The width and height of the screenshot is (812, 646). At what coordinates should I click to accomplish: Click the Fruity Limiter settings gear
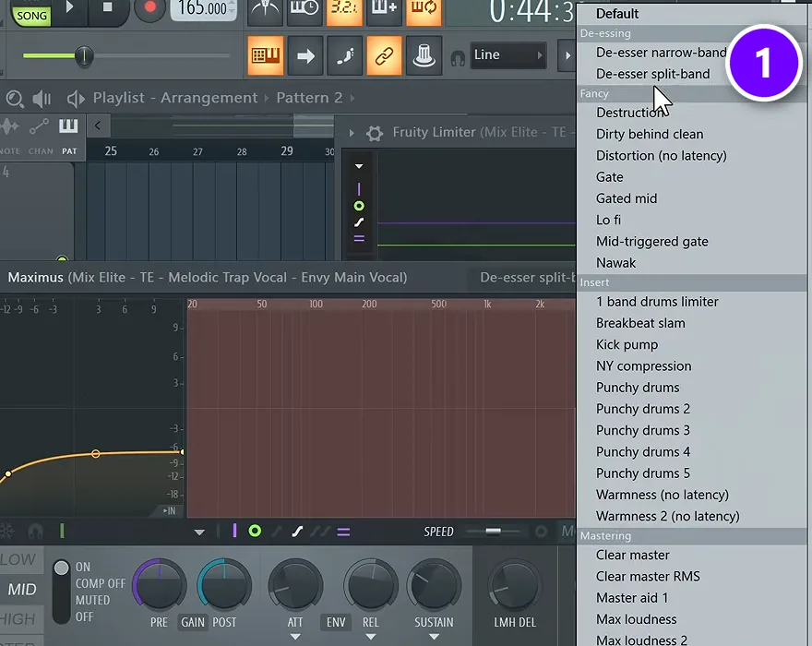(375, 133)
